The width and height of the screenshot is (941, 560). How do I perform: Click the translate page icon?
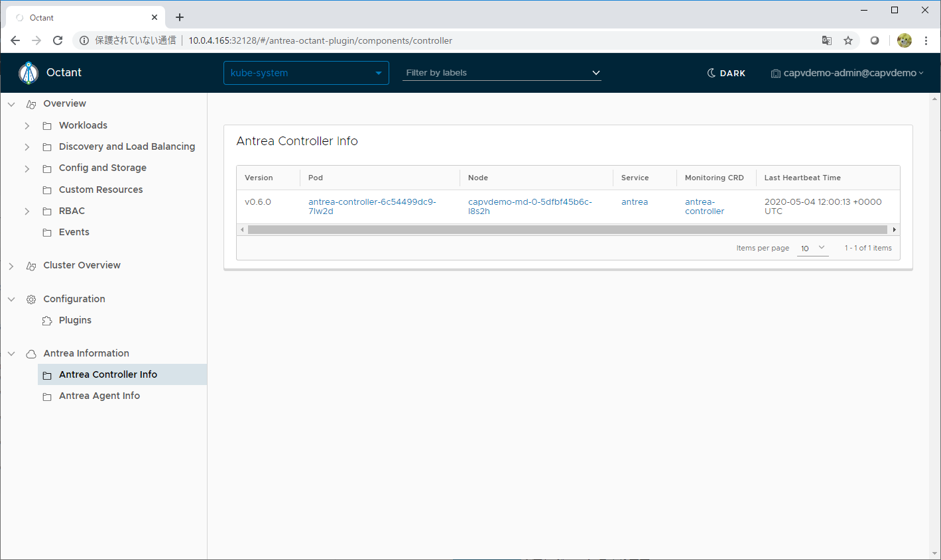[x=827, y=40]
